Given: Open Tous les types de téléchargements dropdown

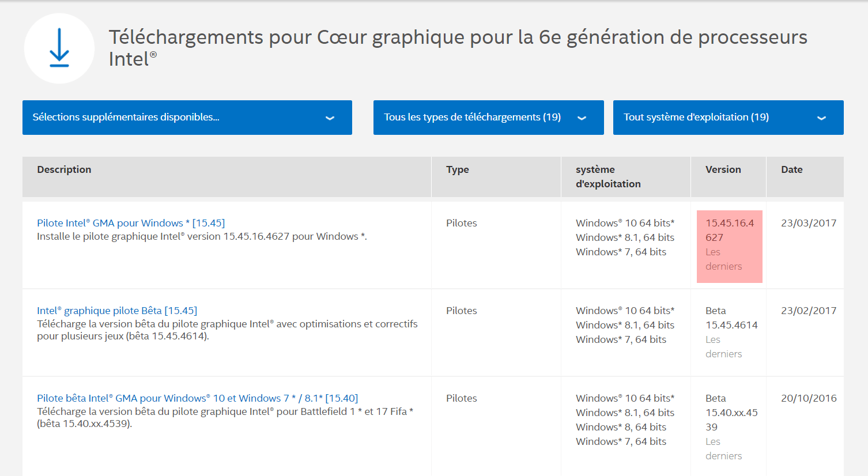Looking at the screenshot, I should (x=489, y=118).
